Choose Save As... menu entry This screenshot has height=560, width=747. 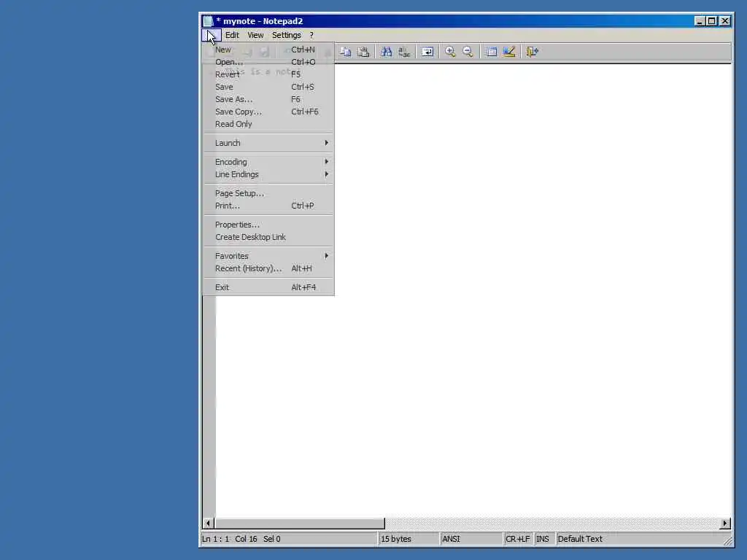click(x=268, y=99)
